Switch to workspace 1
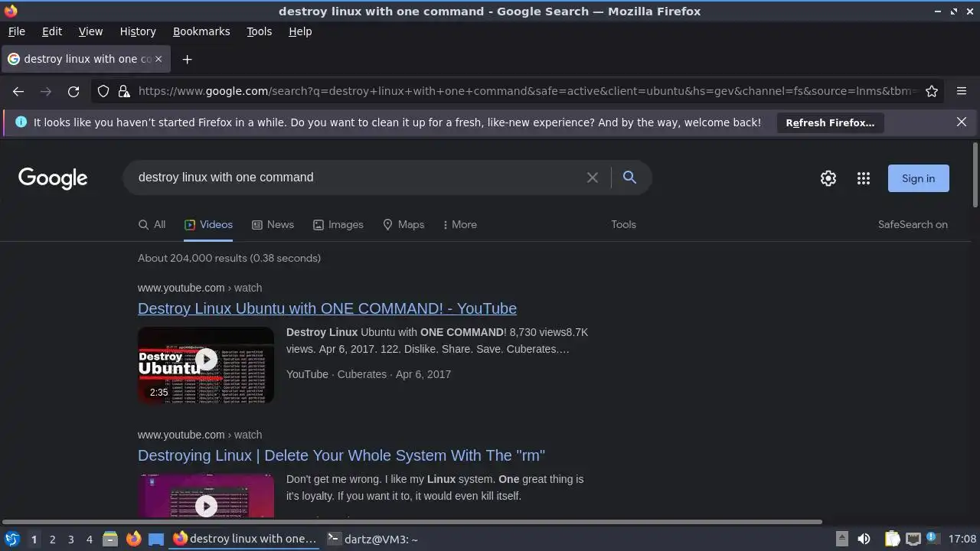Screen dimensions: 980x551 [34, 539]
